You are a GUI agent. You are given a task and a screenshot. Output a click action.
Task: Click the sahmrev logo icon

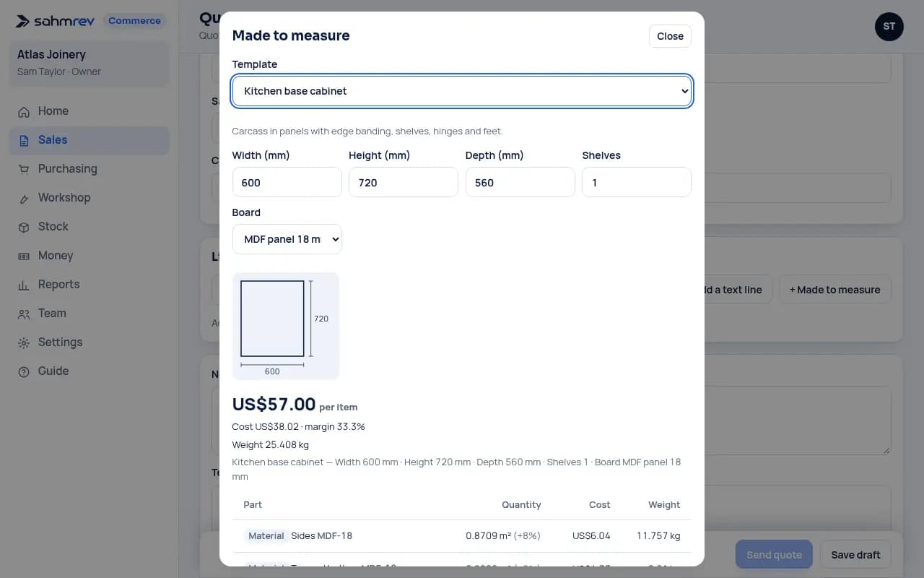(x=24, y=21)
